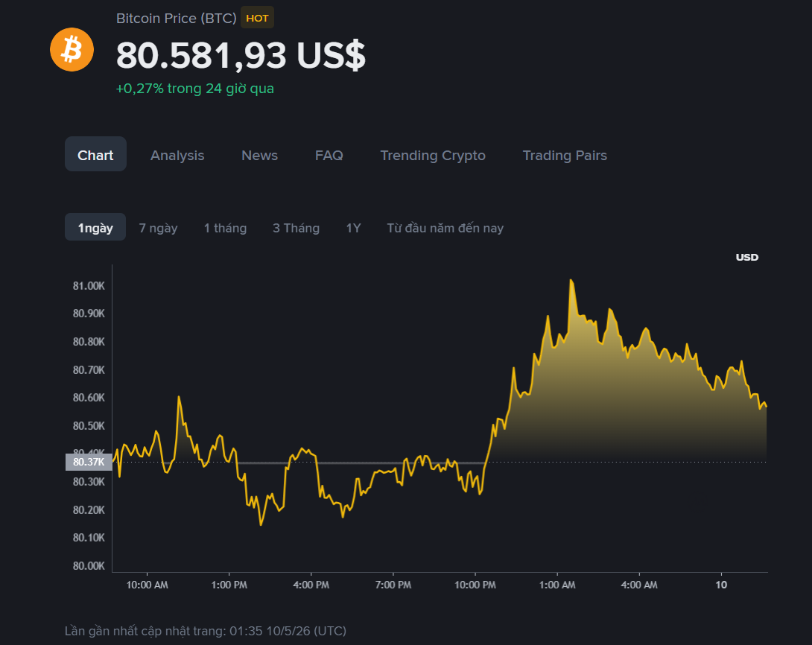Click the 80.20K y-axis label

point(89,510)
